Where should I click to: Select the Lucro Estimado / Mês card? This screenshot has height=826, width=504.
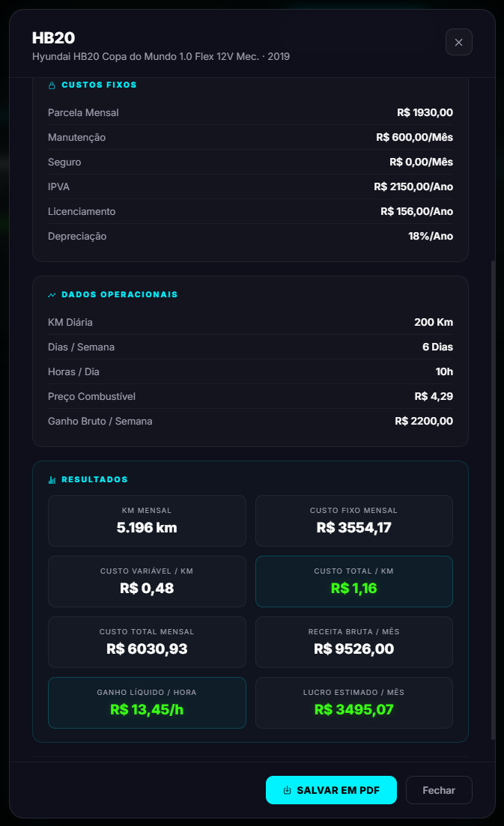(353, 702)
